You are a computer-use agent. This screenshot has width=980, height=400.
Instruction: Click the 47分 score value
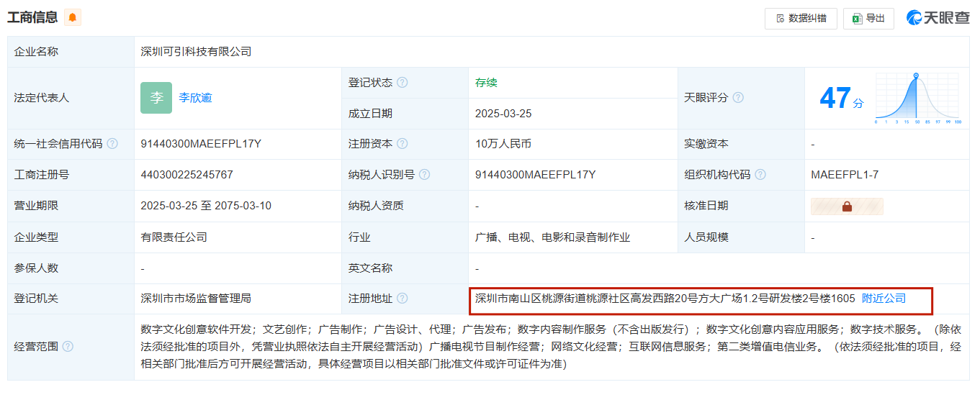pos(842,98)
